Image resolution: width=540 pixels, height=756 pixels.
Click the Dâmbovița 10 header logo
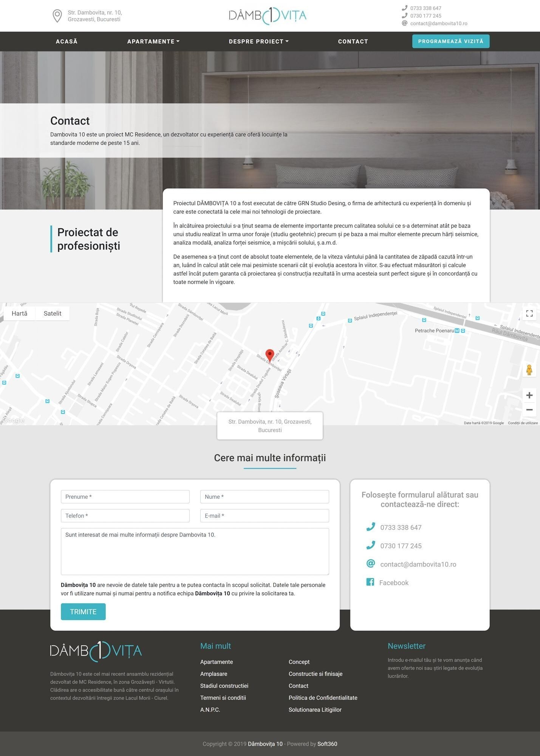268,16
